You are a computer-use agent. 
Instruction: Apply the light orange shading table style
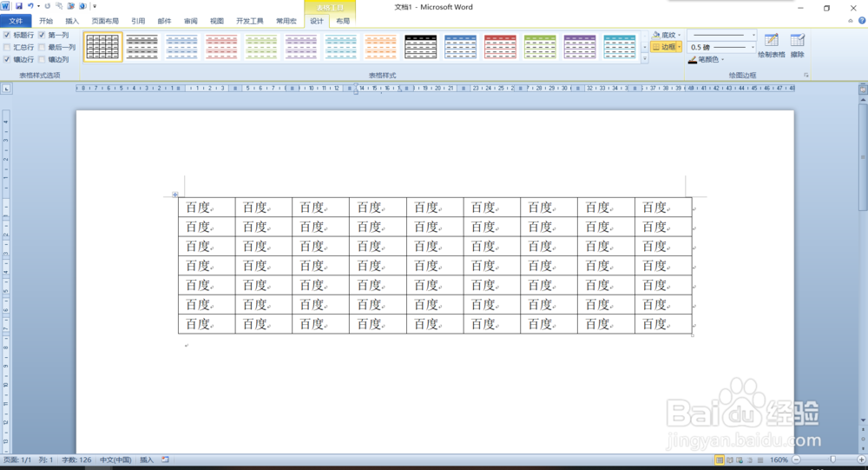pyautogui.click(x=381, y=47)
